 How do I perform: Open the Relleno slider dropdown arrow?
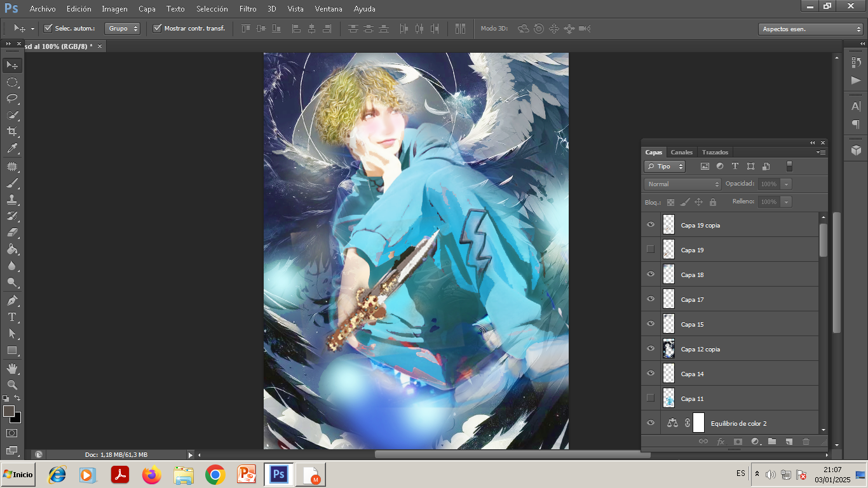pos(786,202)
